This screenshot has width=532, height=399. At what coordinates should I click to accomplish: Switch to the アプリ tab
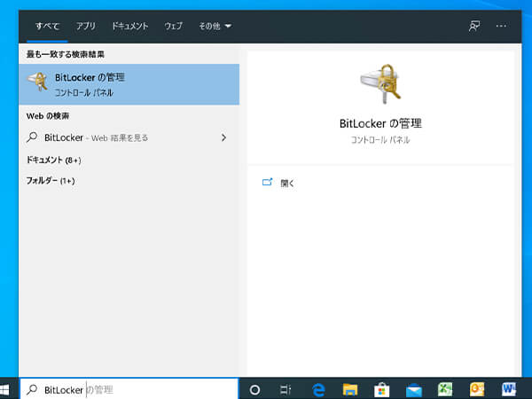coord(86,26)
